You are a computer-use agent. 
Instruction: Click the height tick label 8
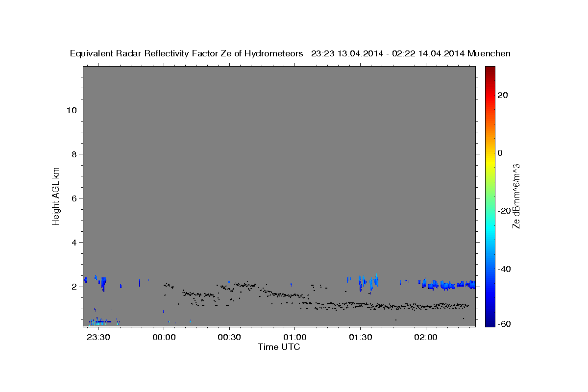75,154
